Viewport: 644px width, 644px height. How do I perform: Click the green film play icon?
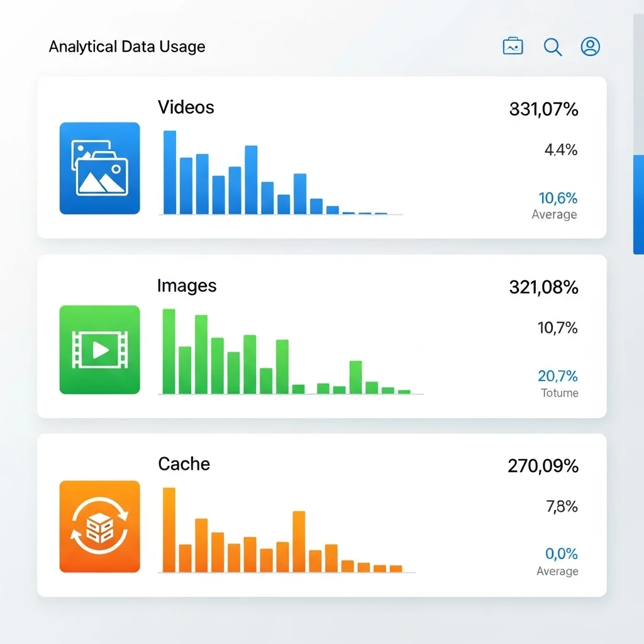pos(99,350)
